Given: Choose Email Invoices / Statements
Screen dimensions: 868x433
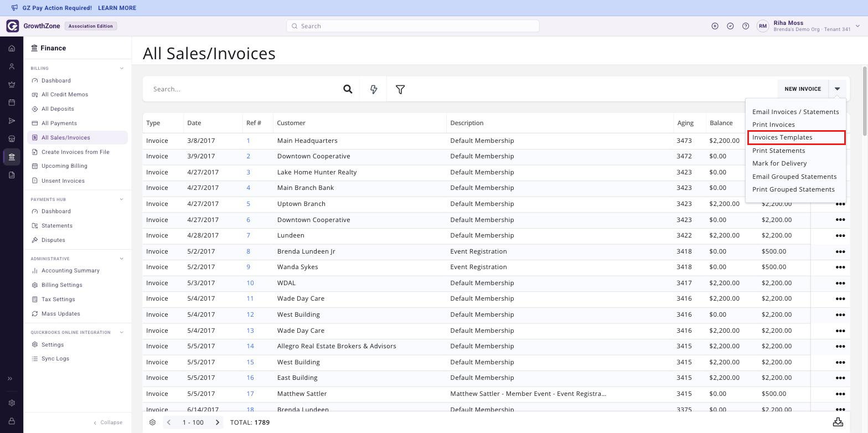Looking at the screenshot, I should coord(795,112).
